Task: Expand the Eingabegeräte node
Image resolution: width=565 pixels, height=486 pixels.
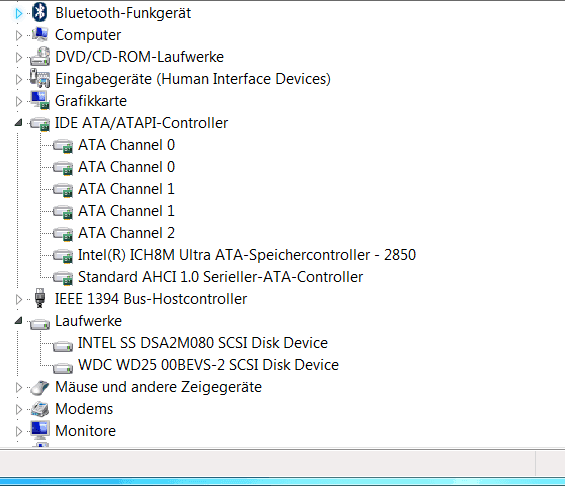Action: (x=19, y=79)
